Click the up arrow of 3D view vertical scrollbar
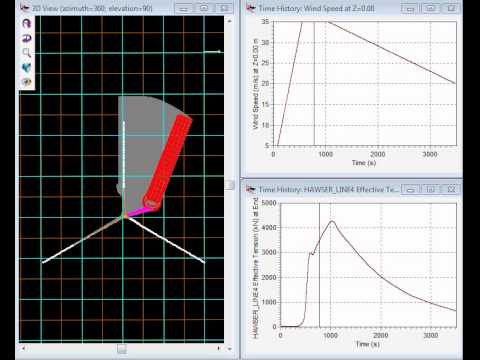 point(229,21)
